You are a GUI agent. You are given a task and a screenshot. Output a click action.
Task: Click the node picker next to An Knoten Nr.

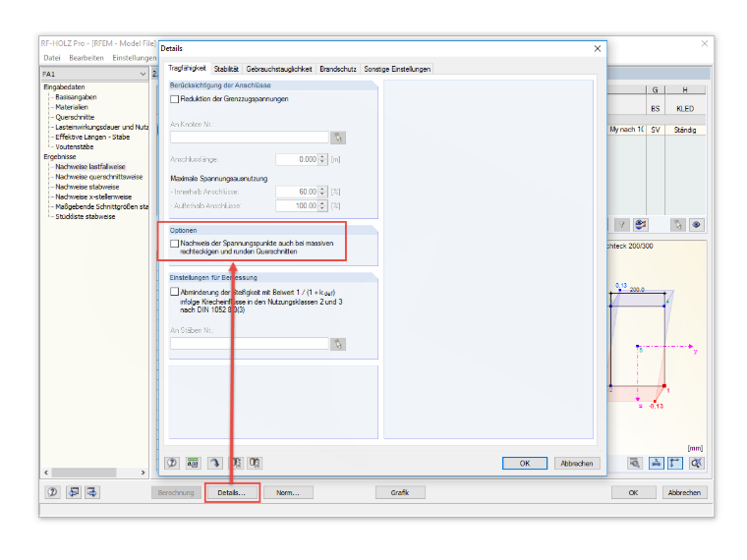(x=338, y=138)
